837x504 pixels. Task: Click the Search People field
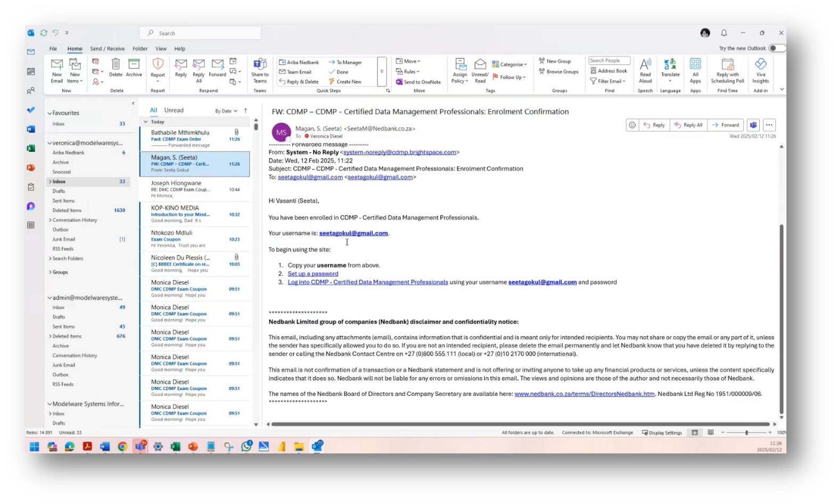point(609,61)
